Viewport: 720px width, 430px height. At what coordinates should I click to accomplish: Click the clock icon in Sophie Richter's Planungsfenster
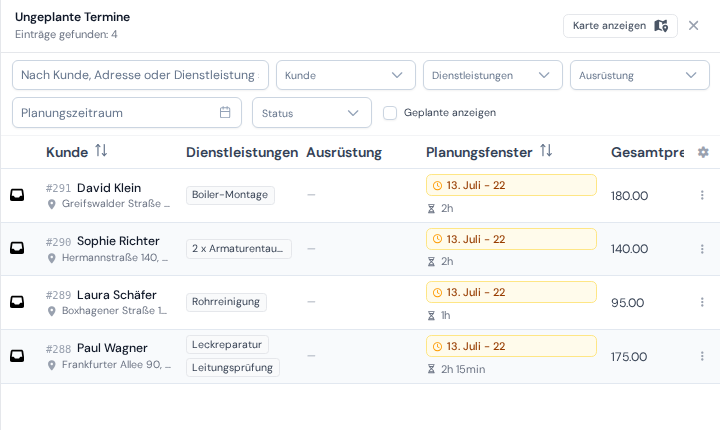438,239
